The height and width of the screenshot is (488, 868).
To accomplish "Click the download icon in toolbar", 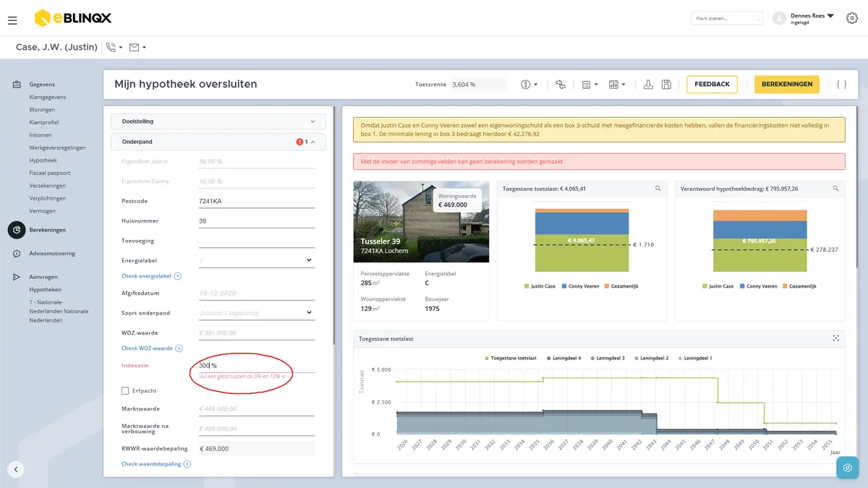I will pyautogui.click(x=648, y=85).
